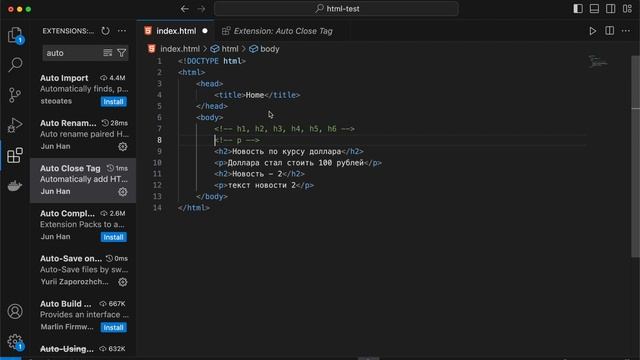Close the unsaved index.html tab dot
640x360 pixels.
[205, 31]
